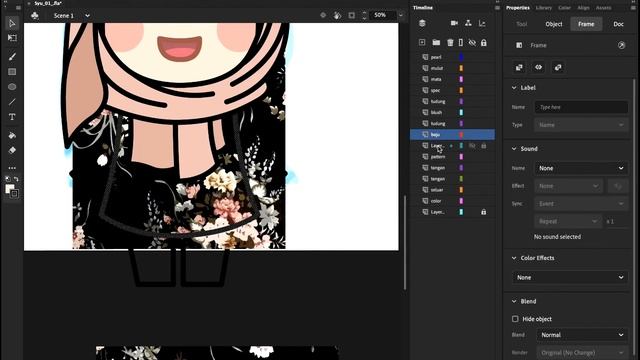Screen dimensions: 640x360
Task: Select the Eraser tool
Action: tap(12, 150)
